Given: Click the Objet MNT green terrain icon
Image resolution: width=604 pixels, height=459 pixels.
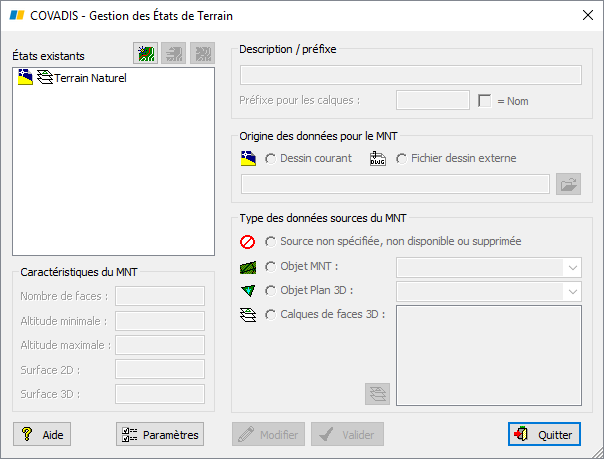Looking at the screenshot, I should point(249,267).
